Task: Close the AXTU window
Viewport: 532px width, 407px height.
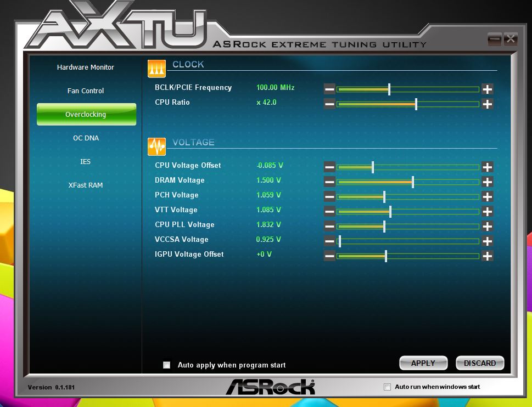Action: coord(510,39)
